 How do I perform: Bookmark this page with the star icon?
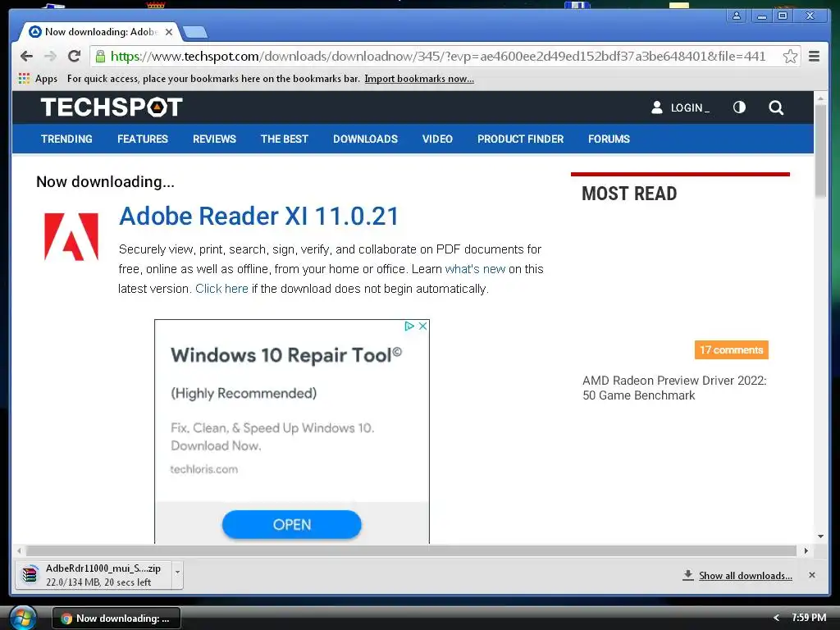(x=790, y=57)
